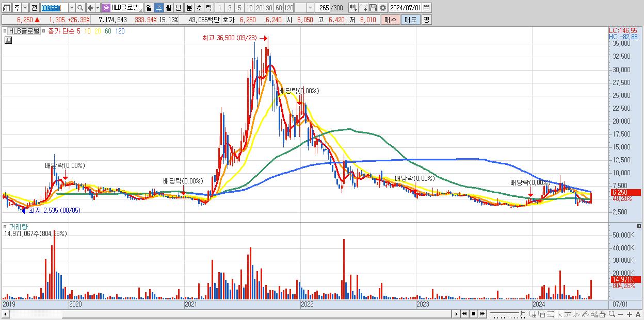Select the 틱 tick period
This screenshot has height=320, width=644.
(208, 8)
